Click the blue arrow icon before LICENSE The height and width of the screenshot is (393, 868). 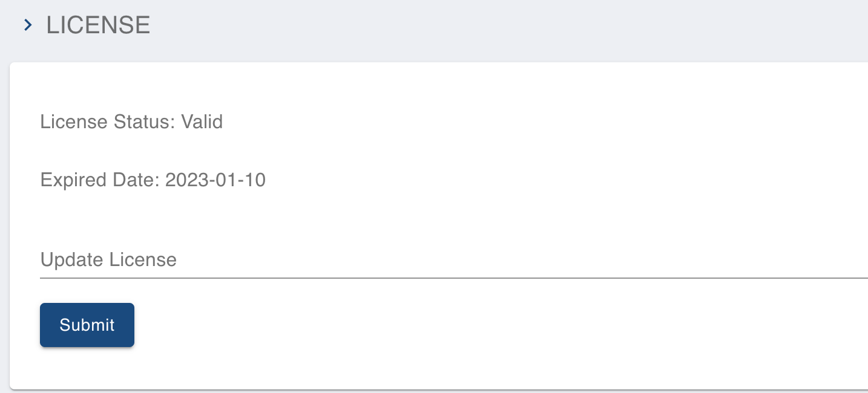27,25
